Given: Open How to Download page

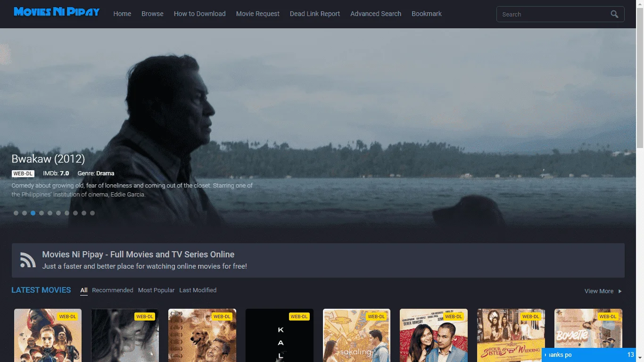Looking at the screenshot, I should pos(199,14).
